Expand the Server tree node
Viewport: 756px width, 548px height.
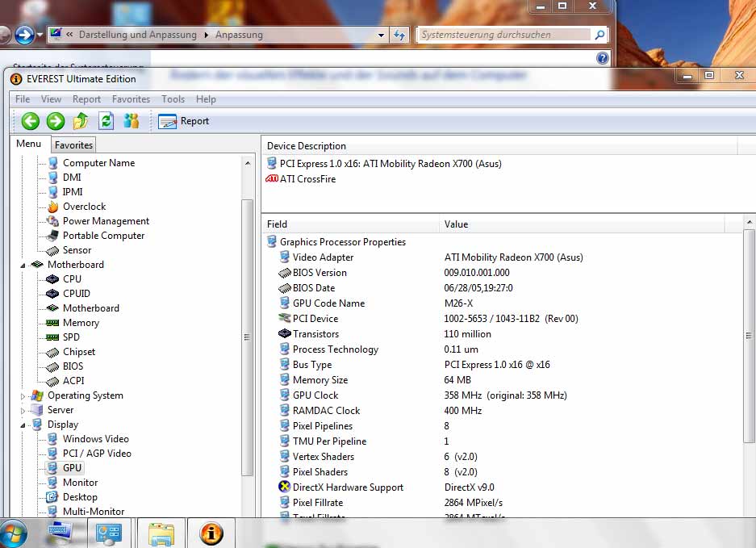(x=23, y=411)
